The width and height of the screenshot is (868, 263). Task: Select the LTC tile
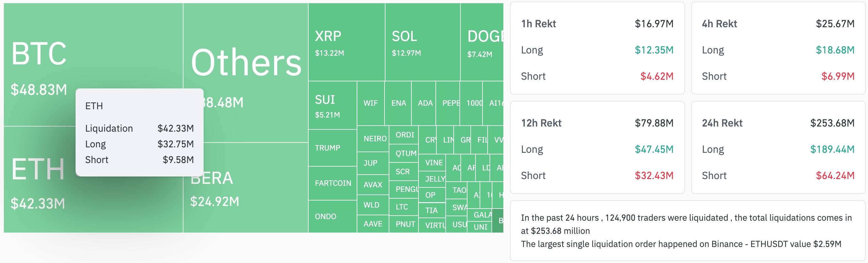point(404,207)
